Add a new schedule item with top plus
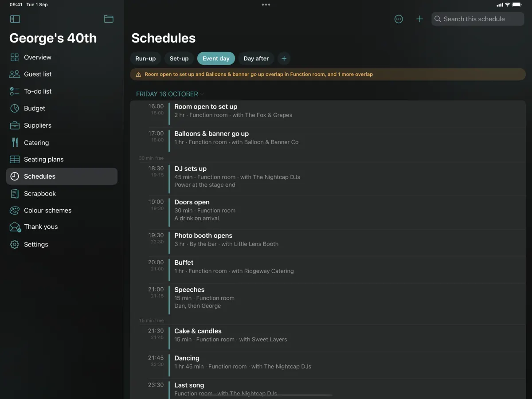 pyautogui.click(x=419, y=19)
